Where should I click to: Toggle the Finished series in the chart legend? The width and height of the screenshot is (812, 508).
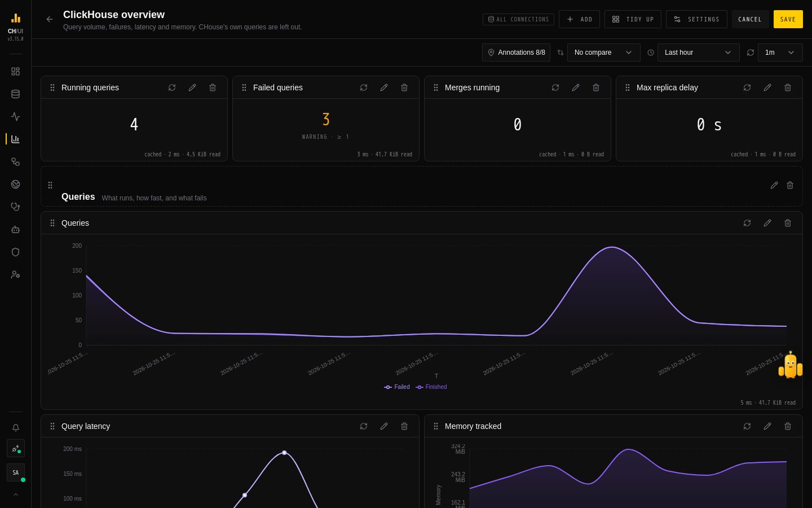[431, 387]
